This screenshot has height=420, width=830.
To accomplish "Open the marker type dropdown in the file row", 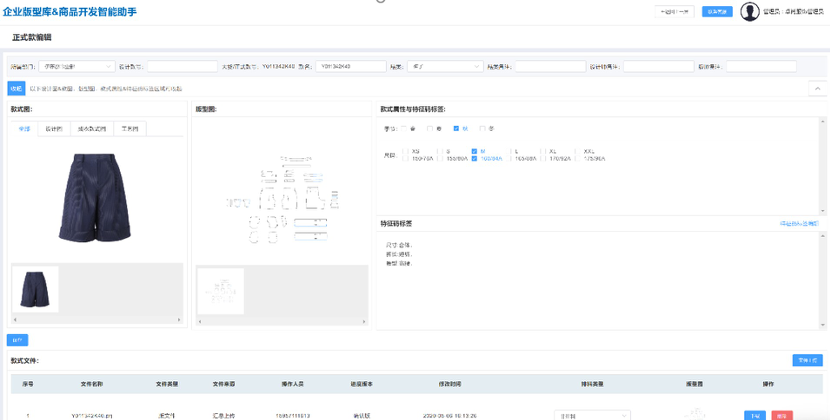I will tap(593, 415).
